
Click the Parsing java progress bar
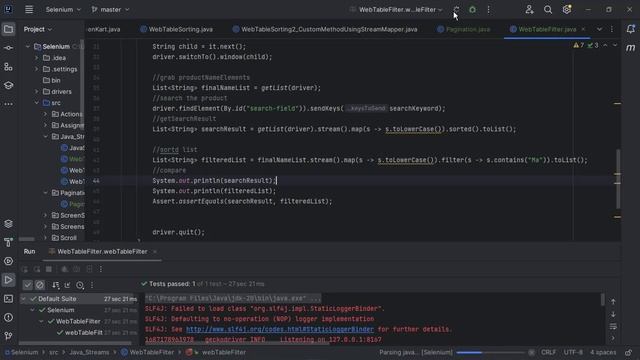[x=490, y=352]
